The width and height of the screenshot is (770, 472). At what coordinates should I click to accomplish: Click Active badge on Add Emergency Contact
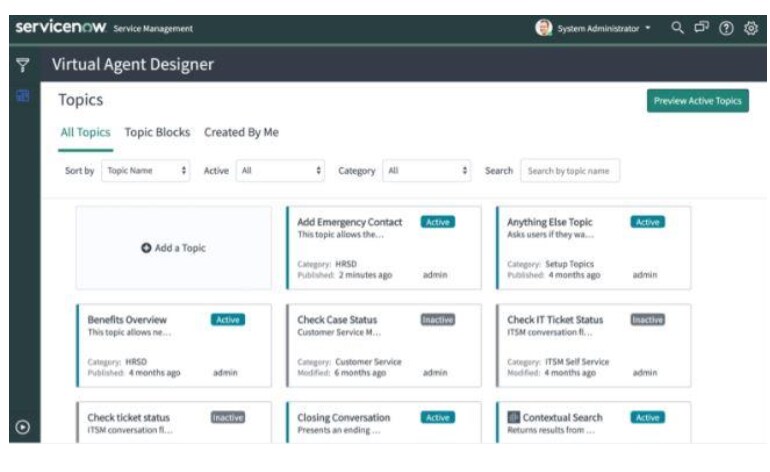click(438, 222)
